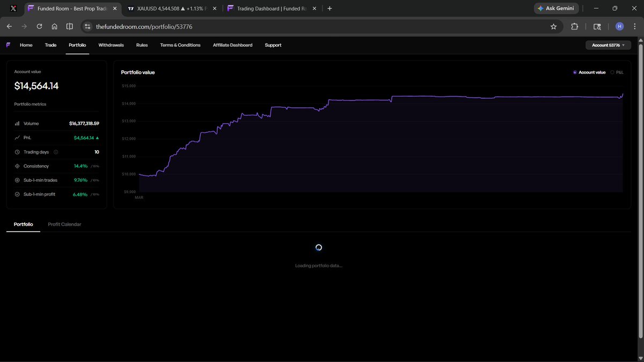Click the Sub-1-min profit checkmark icon
Screen dimensions: 644x362
click(17, 194)
